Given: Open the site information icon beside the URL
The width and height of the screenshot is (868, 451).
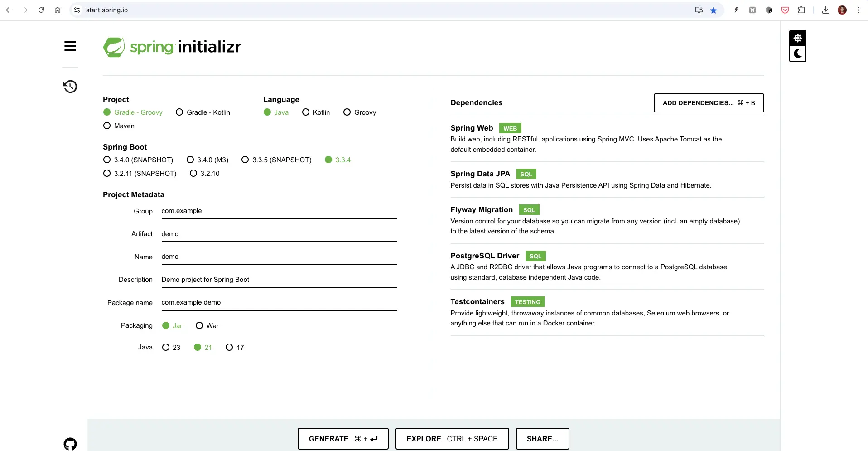Looking at the screenshot, I should pos(77,10).
